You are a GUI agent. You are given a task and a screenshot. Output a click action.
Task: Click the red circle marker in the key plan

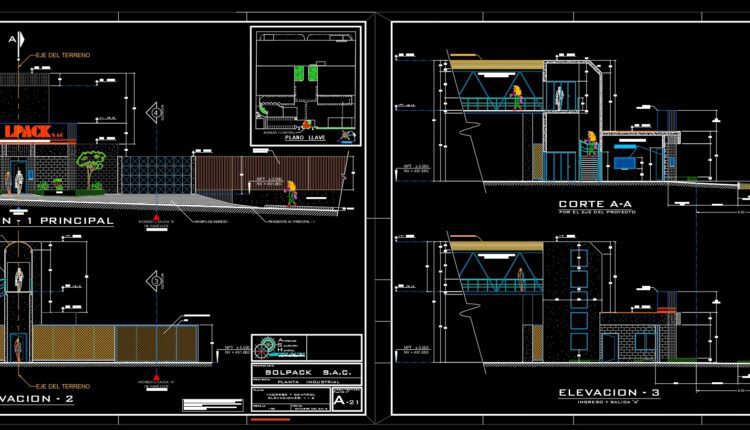click(307, 125)
